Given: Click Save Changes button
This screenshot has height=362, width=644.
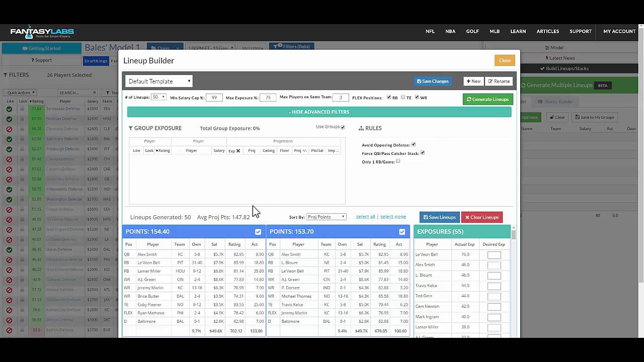Looking at the screenshot, I should [x=432, y=81].
